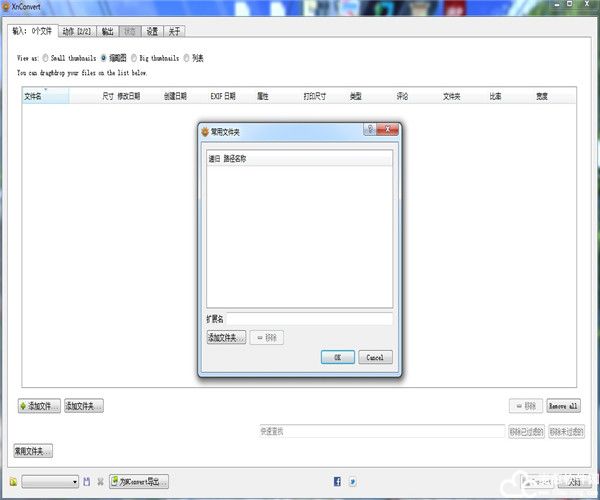Close the 常用文件夹 dialog
This screenshot has height=500, width=600.
point(387,129)
